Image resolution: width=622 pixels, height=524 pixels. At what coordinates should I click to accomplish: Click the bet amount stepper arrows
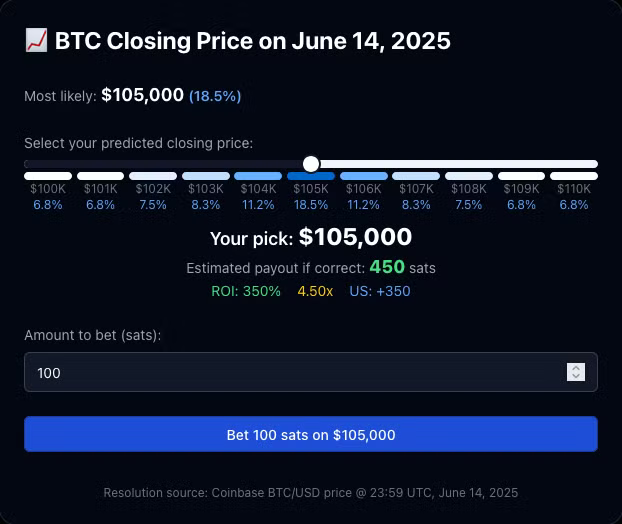click(576, 372)
